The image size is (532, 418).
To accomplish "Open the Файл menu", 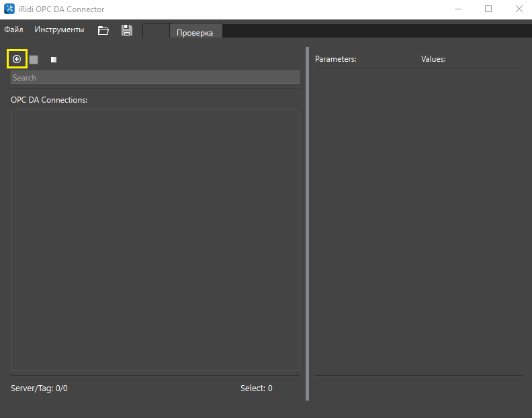I will pos(13,30).
